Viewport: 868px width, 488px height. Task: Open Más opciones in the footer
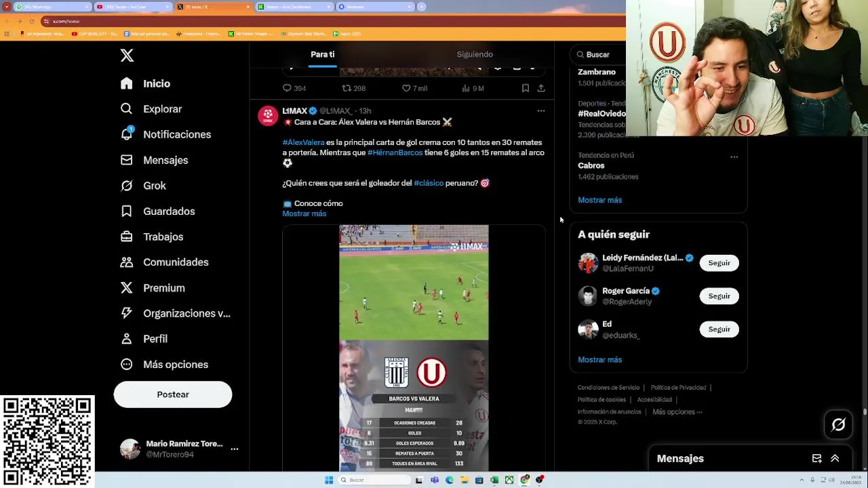pyautogui.click(x=677, y=412)
